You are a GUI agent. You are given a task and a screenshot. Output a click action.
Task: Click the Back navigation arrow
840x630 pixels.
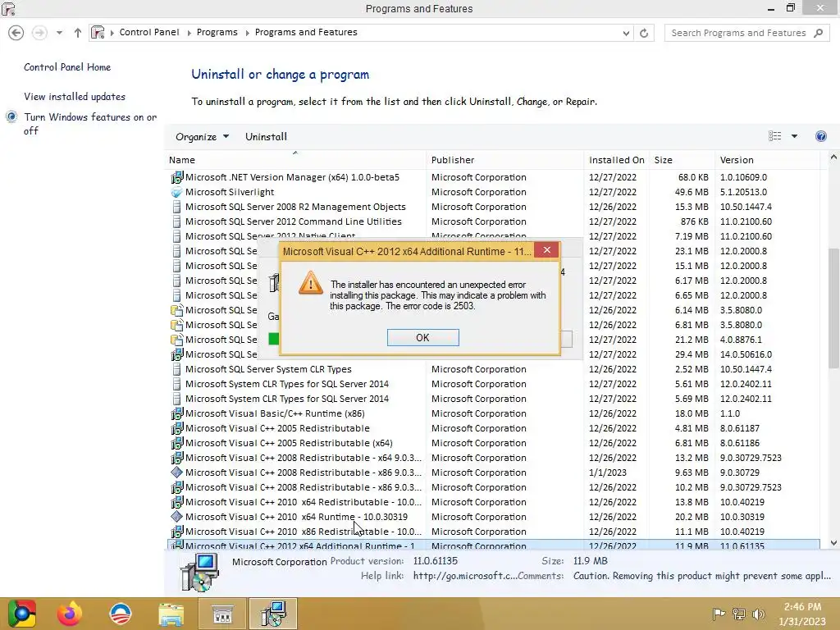(x=16, y=33)
